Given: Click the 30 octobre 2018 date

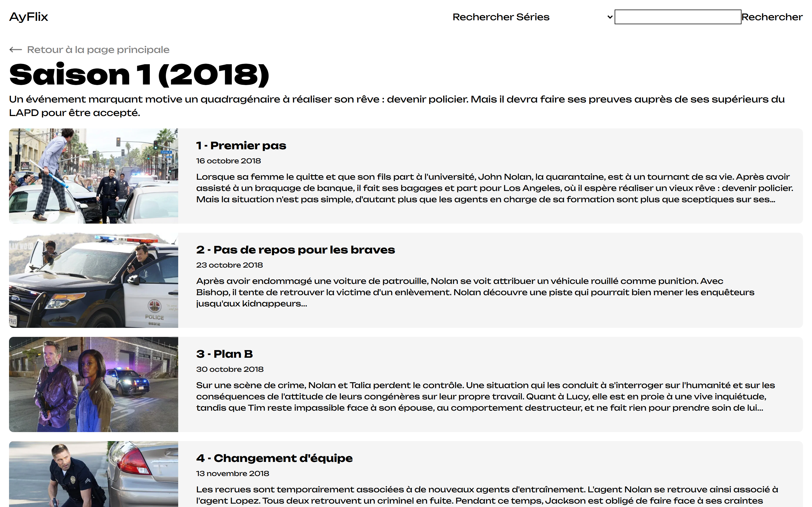Looking at the screenshot, I should pos(230,369).
